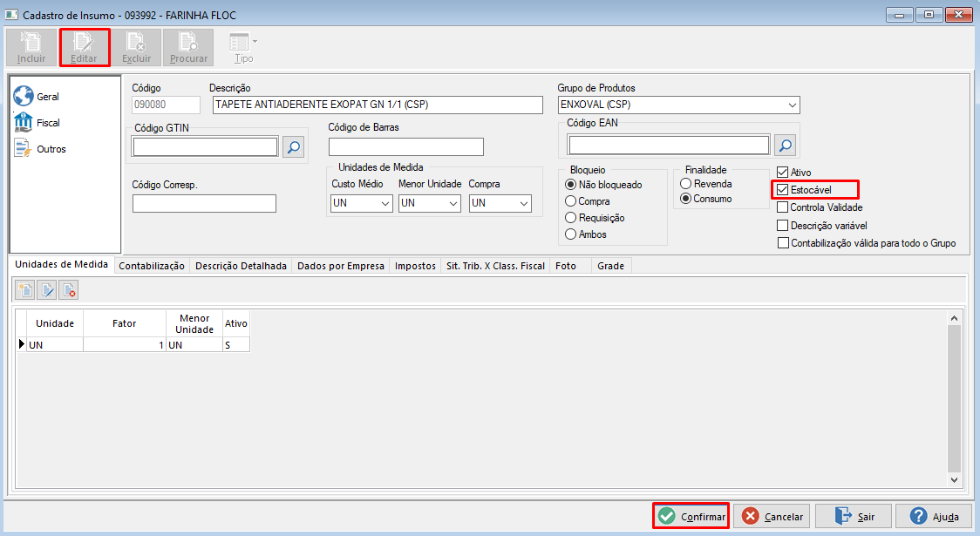Click the window icon in title bar
The image size is (980, 536).
click(11, 14)
